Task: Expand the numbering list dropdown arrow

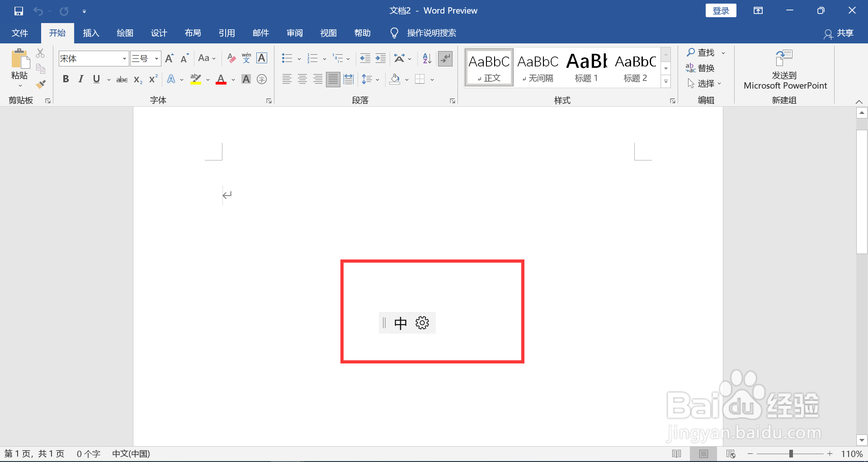Action: click(x=324, y=59)
